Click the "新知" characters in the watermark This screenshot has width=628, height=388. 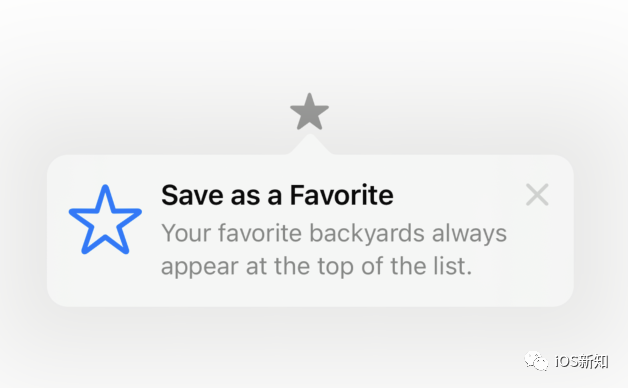pyautogui.click(x=594, y=362)
